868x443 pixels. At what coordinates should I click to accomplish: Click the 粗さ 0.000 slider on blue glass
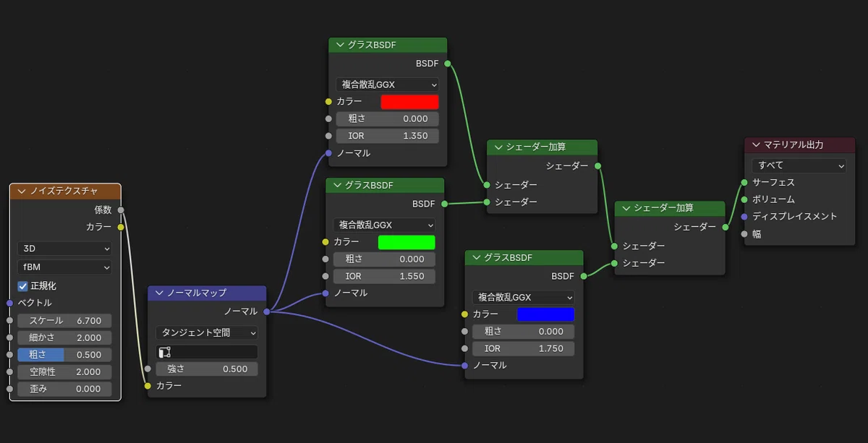524,331
